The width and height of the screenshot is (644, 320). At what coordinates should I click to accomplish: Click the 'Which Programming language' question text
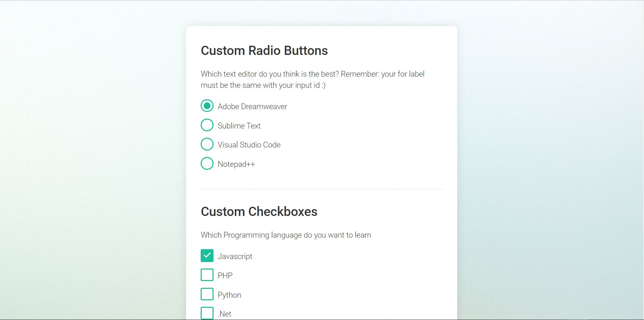[286, 235]
